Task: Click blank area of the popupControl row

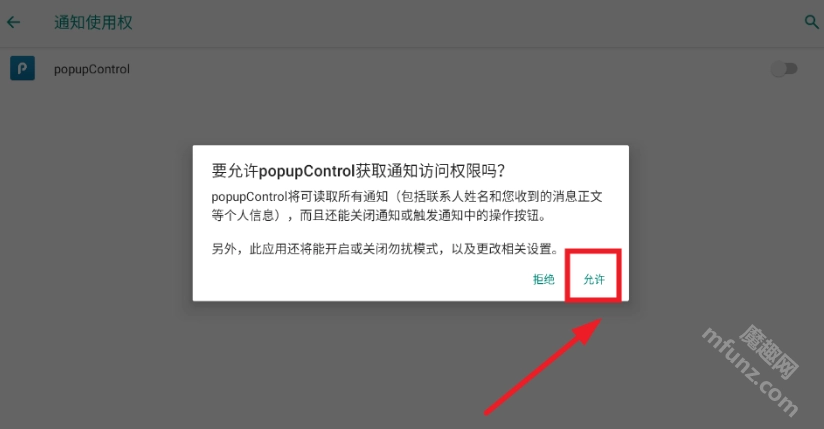Action: tap(447, 69)
